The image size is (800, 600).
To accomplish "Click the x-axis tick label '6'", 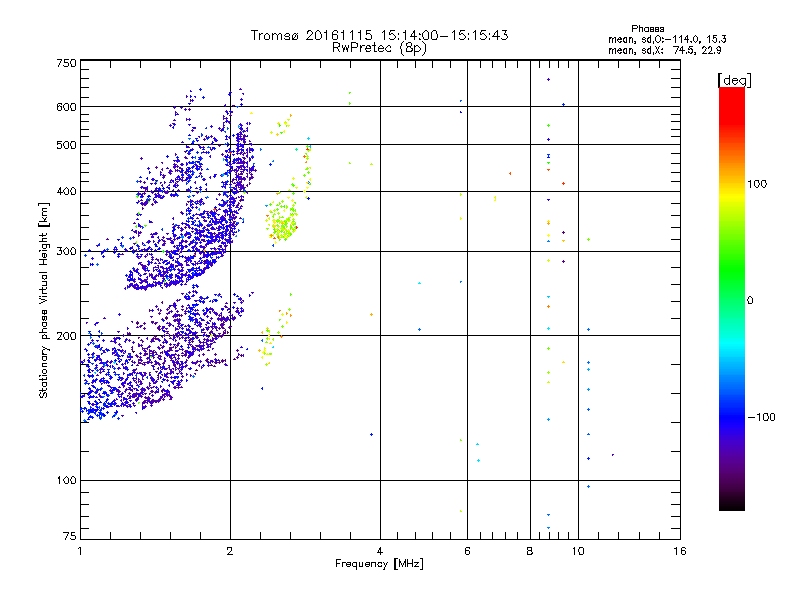I will 467,551.
